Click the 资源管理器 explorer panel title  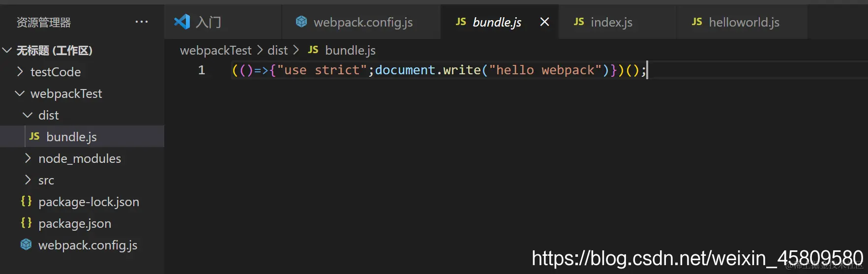pos(44,22)
